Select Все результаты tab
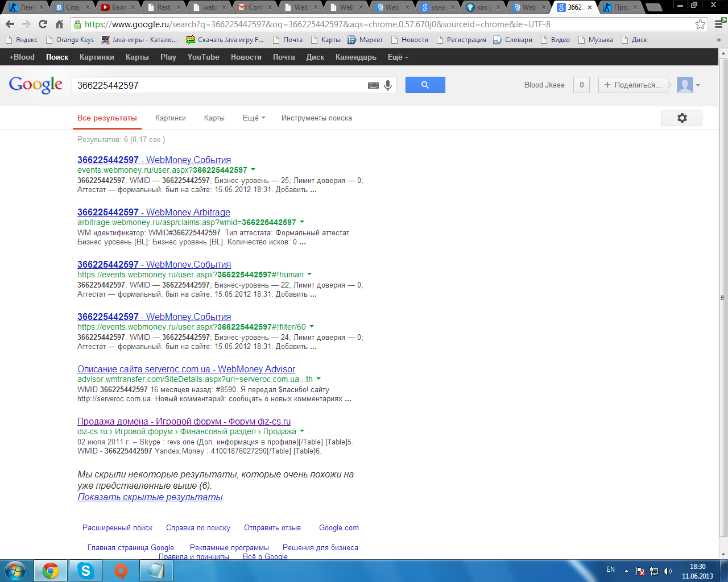 click(107, 118)
